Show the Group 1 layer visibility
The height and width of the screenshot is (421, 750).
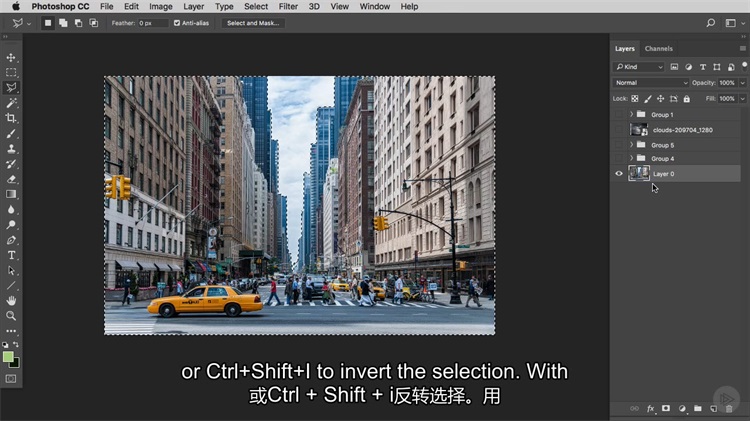619,115
